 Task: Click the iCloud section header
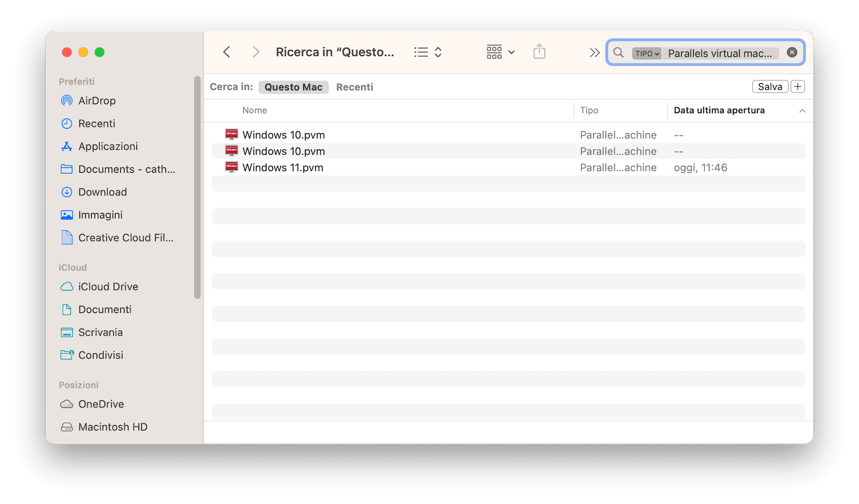click(72, 267)
